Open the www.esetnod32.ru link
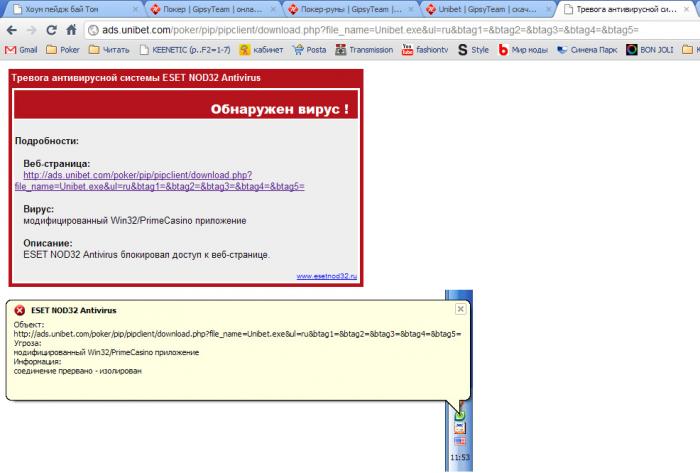Viewport: 700px width, 473px height. (x=327, y=276)
